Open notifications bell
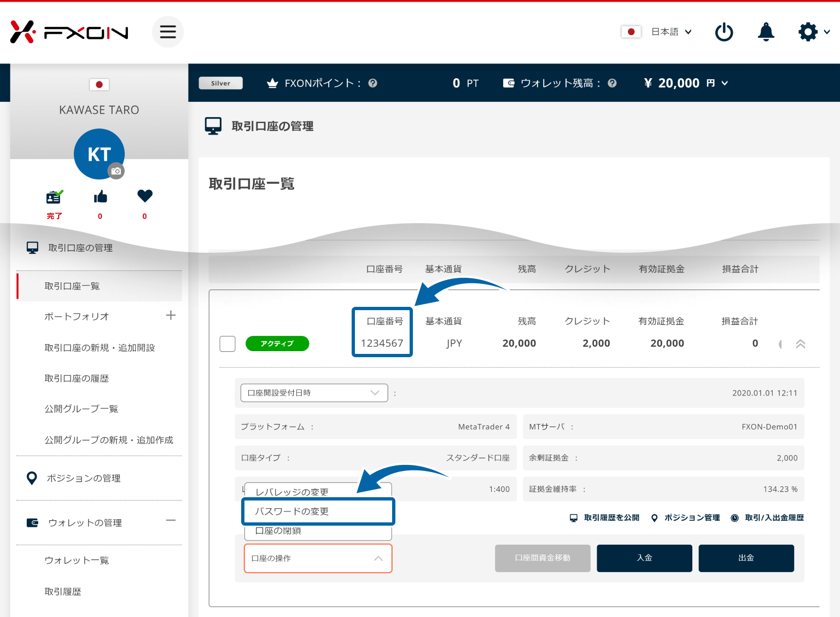This screenshot has height=617, width=840. 766,32
